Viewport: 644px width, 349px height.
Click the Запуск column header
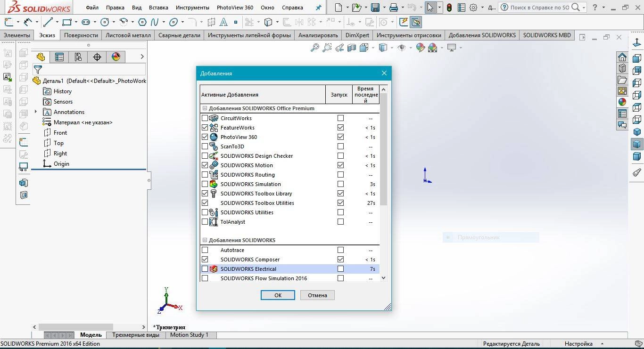tap(339, 95)
